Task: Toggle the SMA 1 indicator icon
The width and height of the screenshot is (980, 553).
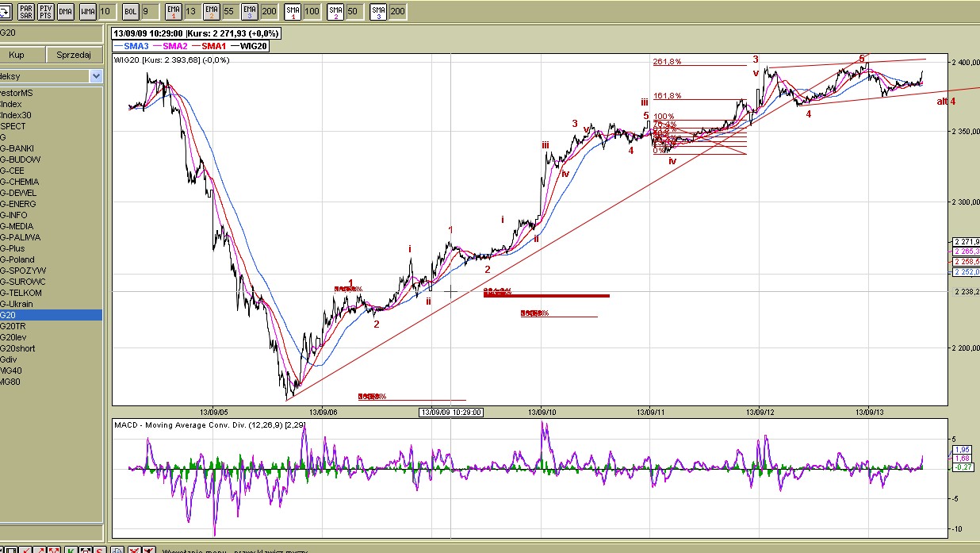Action: (x=293, y=11)
